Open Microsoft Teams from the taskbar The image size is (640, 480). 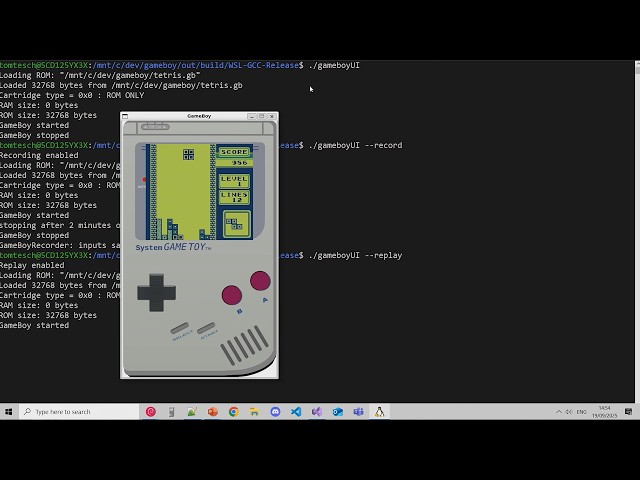coord(358,412)
